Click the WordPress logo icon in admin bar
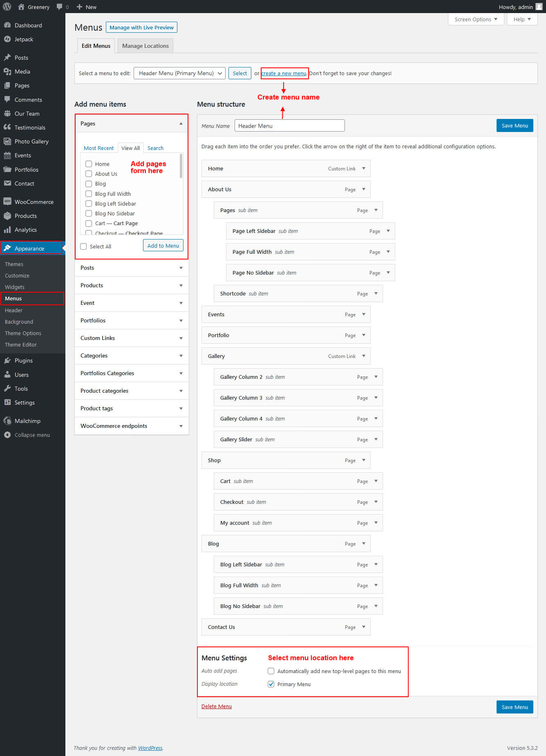Screen dimensions: 546x756 point(7,7)
